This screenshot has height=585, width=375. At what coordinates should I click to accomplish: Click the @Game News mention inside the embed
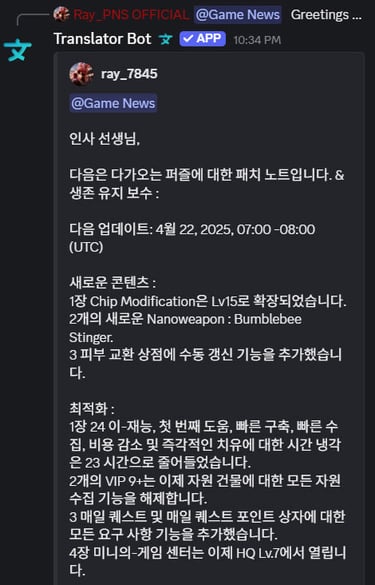tap(113, 103)
